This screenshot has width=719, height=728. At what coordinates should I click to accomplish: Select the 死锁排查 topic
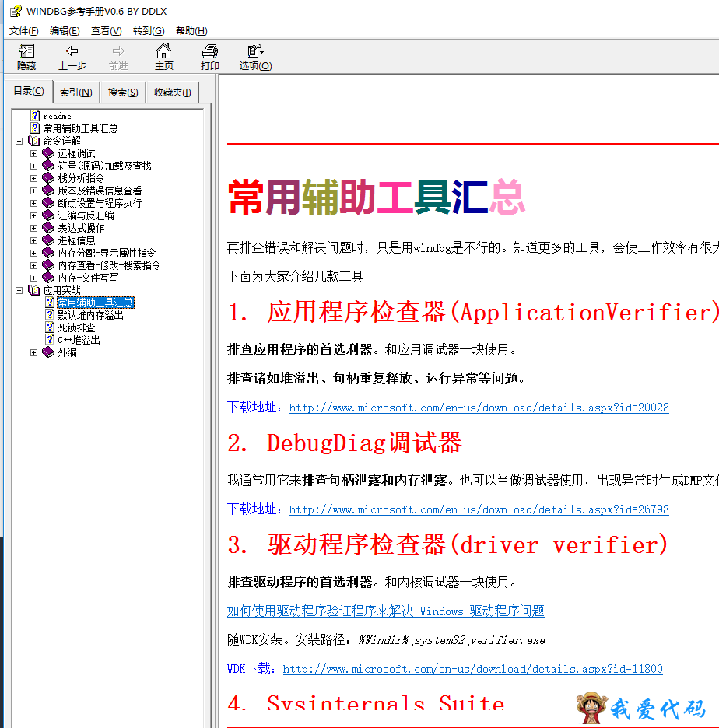(x=76, y=327)
